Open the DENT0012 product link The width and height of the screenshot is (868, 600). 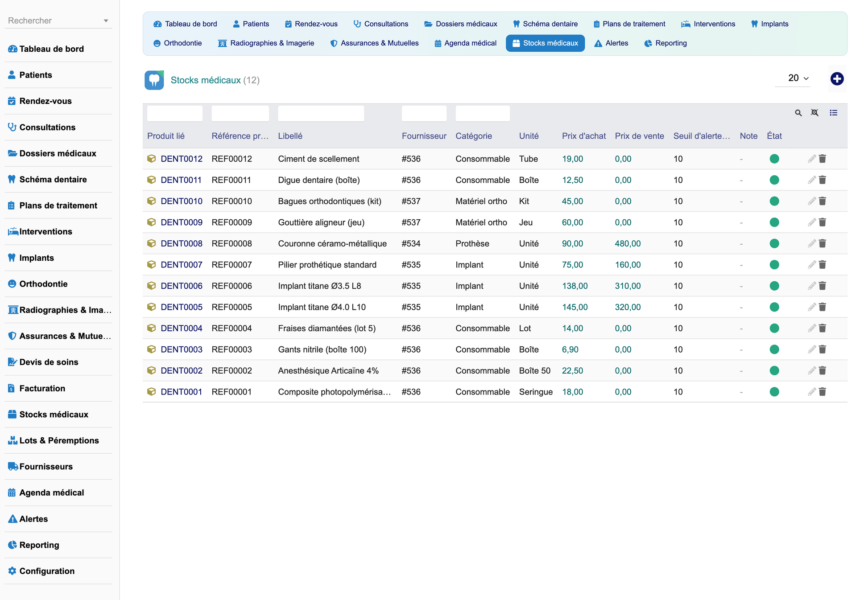coord(182,159)
